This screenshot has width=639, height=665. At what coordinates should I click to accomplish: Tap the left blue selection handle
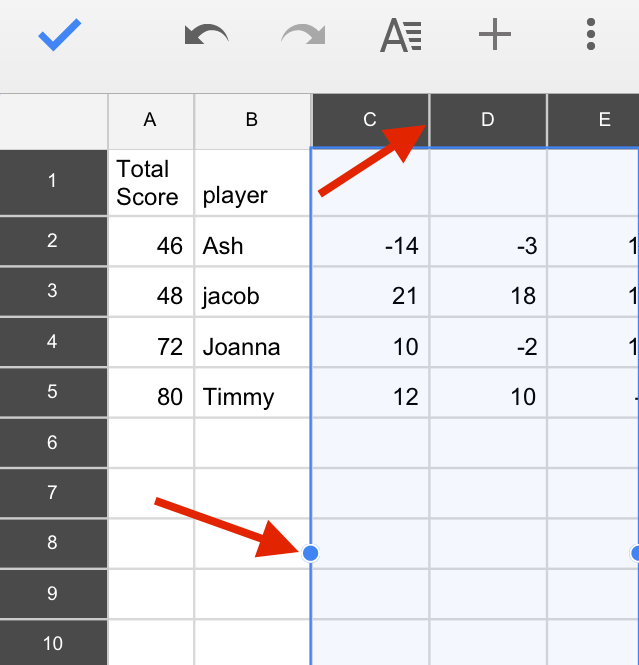(x=311, y=553)
